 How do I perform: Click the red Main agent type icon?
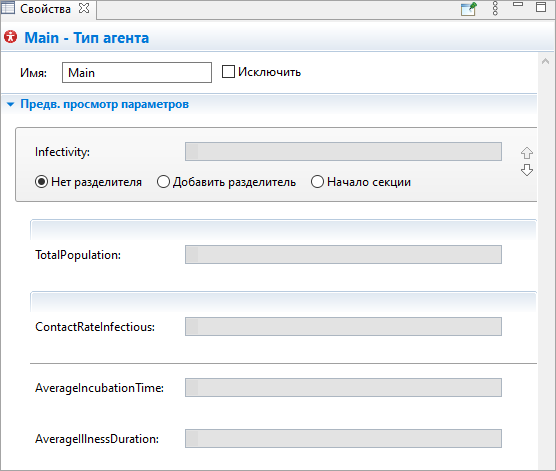click(10, 37)
